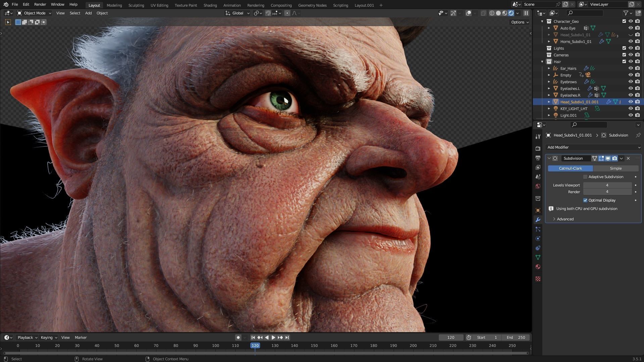The image size is (644, 362).
Task: Open the timeline Playback popover
Action: (x=27, y=338)
